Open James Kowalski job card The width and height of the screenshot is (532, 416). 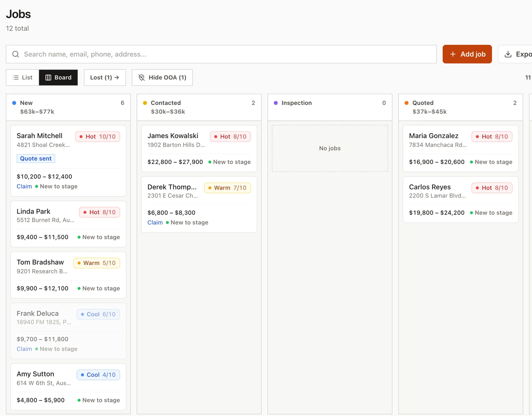(199, 149)
